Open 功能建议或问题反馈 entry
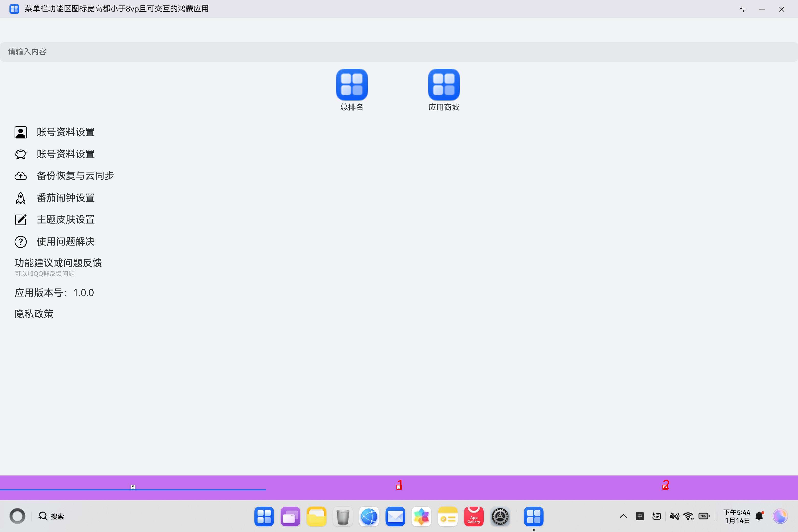 tap(58, 263)
